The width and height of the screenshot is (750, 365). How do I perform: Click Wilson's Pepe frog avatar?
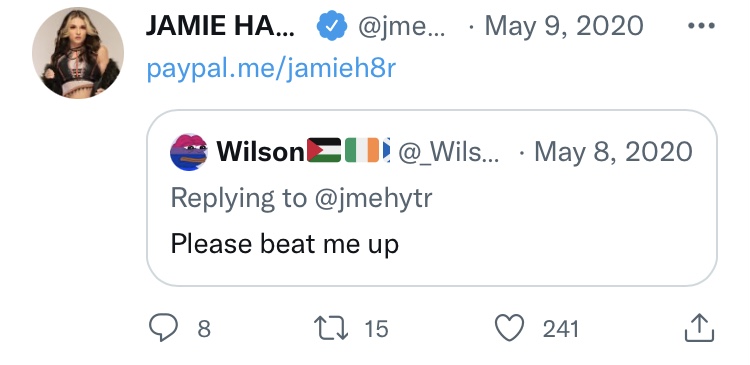coord(189,152)
